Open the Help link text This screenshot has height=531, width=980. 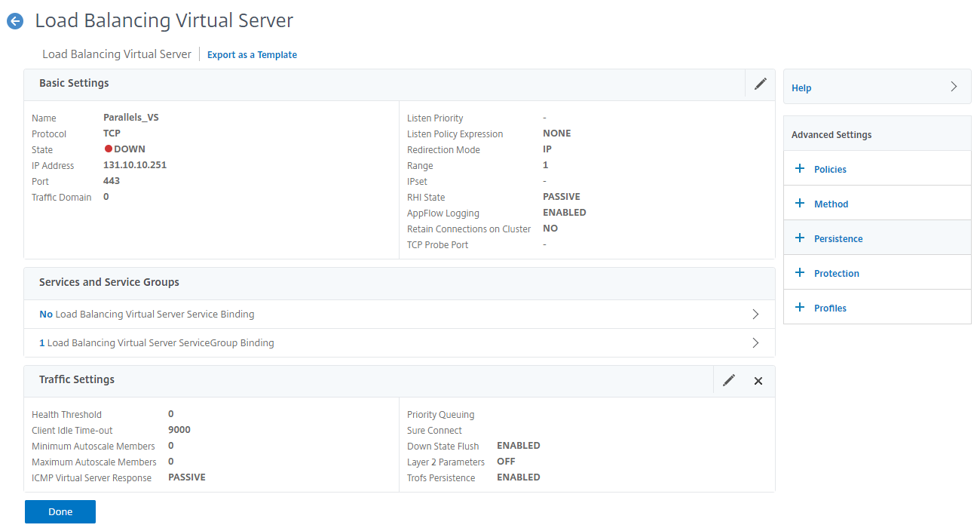click(801, 88)
